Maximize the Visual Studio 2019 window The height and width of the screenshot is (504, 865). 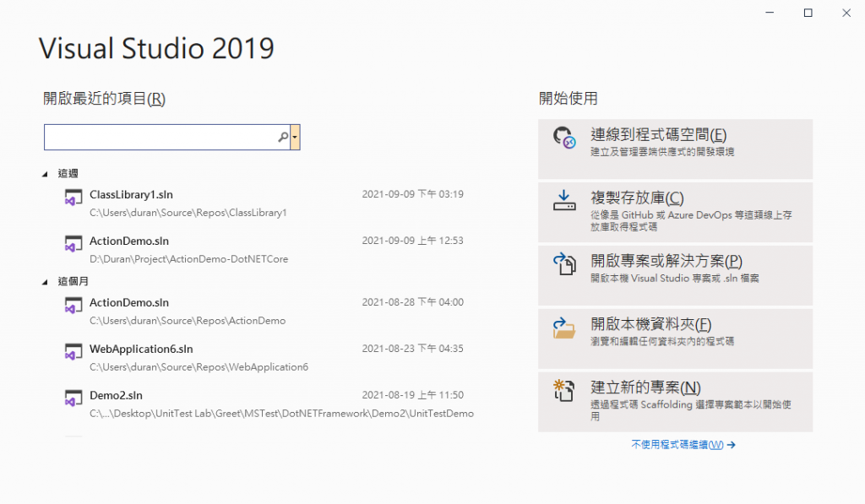coord(808,13)
